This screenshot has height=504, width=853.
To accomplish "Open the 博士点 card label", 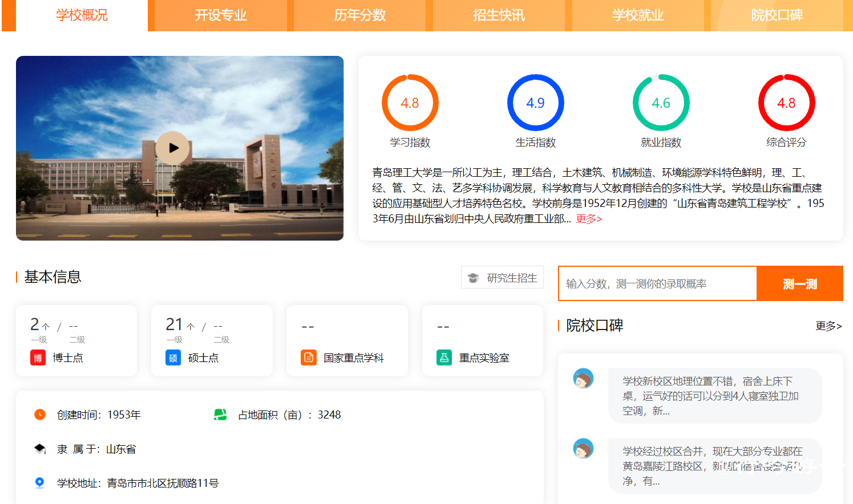I will click(68, 358).
